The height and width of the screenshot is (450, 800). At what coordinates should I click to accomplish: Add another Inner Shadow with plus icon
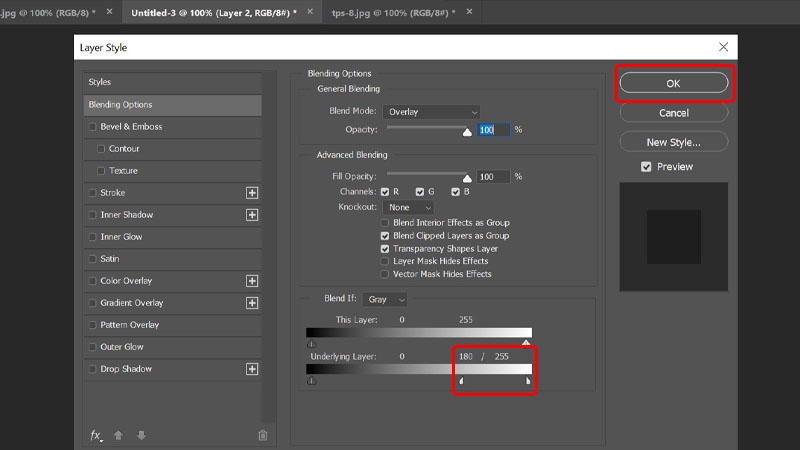coord(252,215)
